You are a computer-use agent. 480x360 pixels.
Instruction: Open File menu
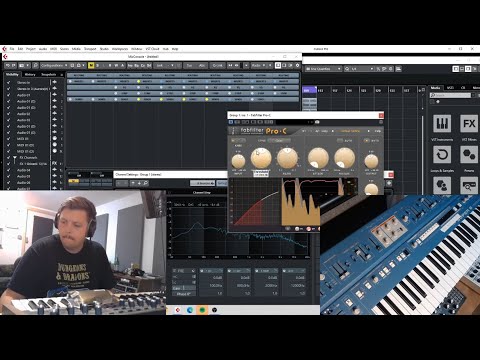[x=12, y=49]
